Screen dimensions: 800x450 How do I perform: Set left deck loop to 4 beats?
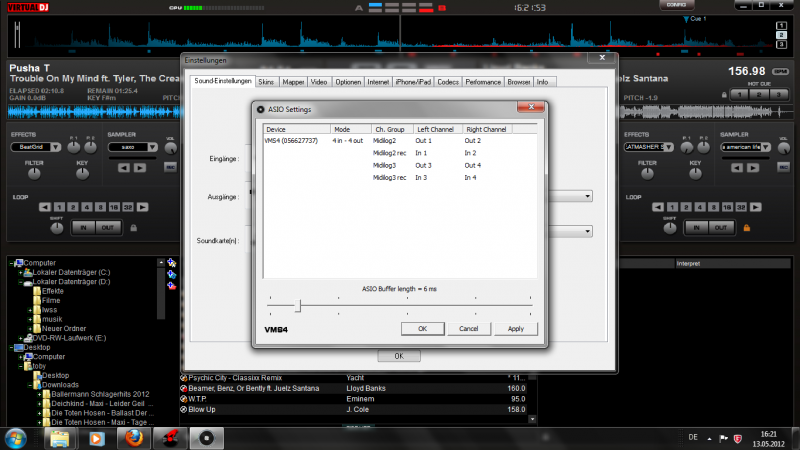87,207
